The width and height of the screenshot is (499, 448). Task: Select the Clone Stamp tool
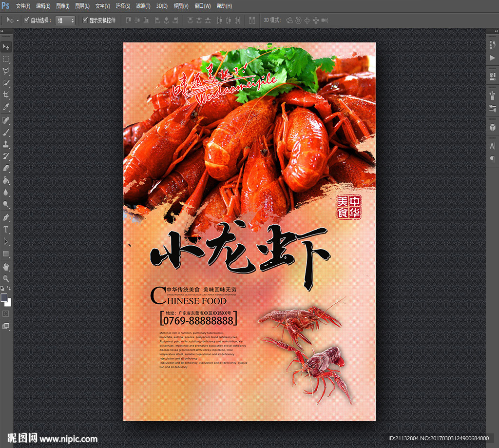click(6, 144)
